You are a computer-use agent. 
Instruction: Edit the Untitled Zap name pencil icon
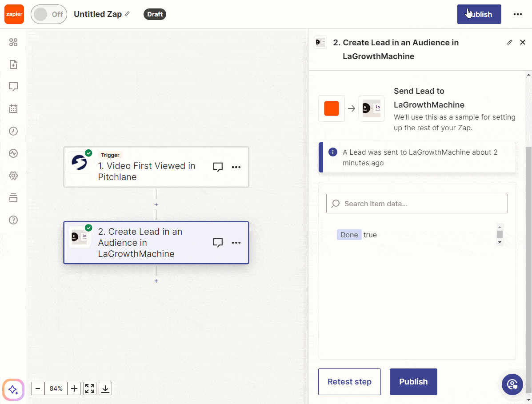[x=127, y=14]
